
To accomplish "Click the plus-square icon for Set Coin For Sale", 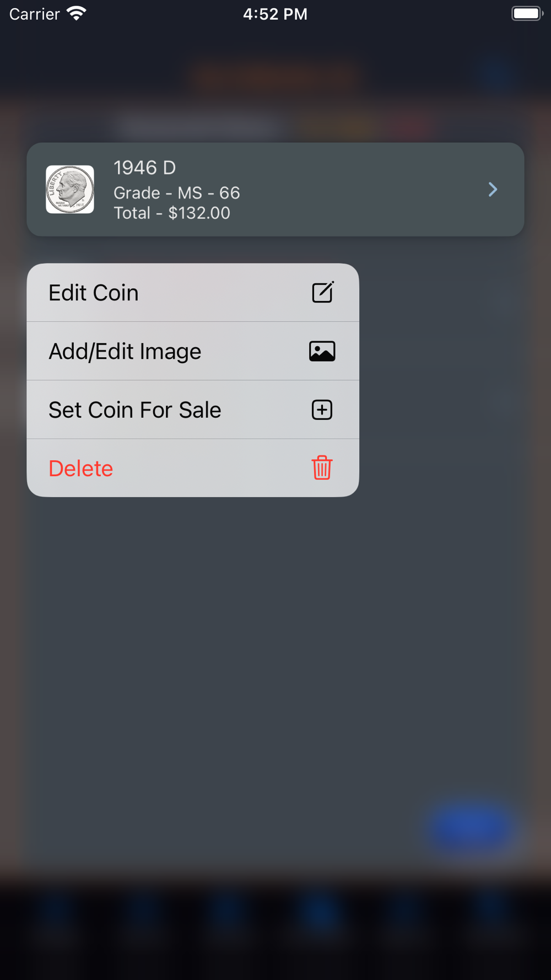I will point(322,410).
